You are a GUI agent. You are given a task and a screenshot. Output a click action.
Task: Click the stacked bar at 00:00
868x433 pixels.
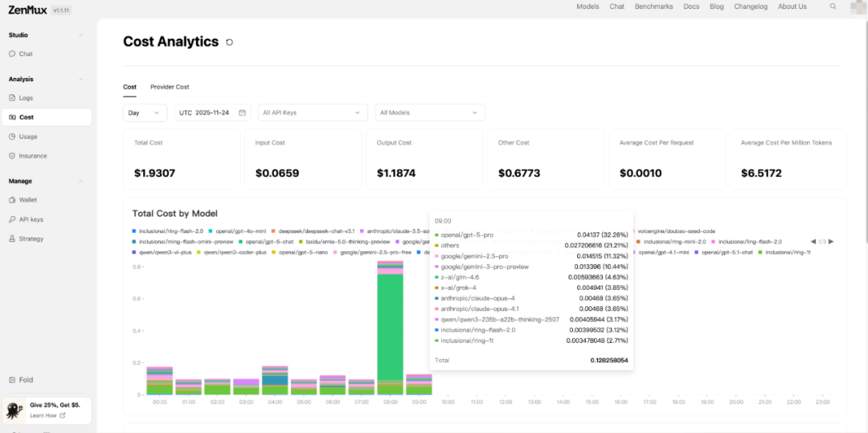[x=159, y=381]
